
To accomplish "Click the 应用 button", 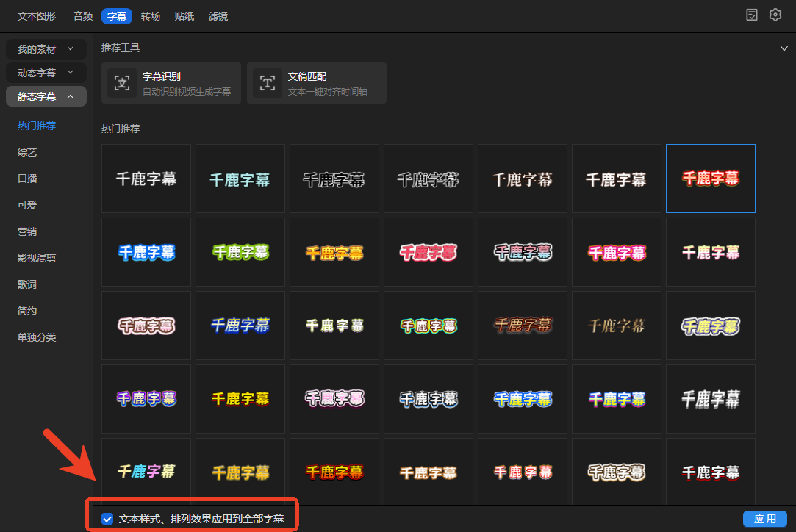I will point(764,519).
